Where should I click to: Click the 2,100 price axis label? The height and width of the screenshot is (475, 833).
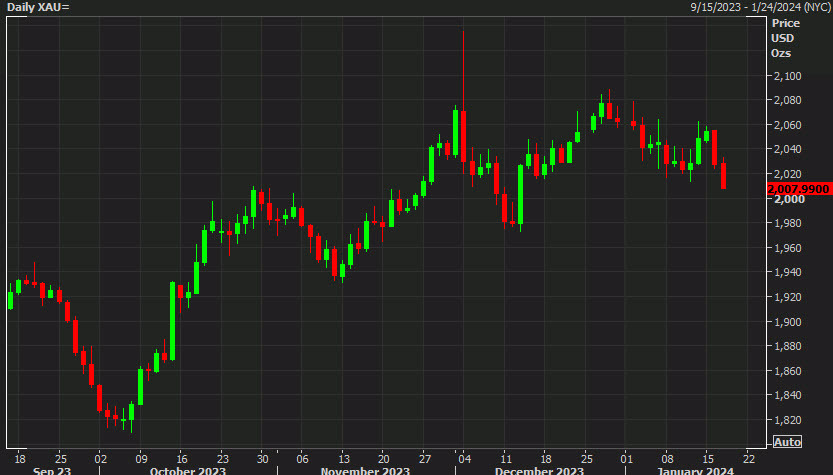coord(787,76)
